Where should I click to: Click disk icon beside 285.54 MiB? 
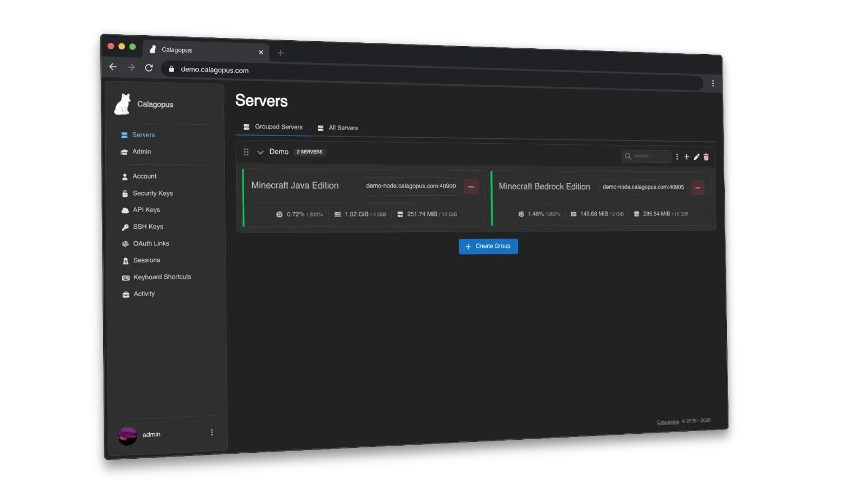tap(636, 214)
